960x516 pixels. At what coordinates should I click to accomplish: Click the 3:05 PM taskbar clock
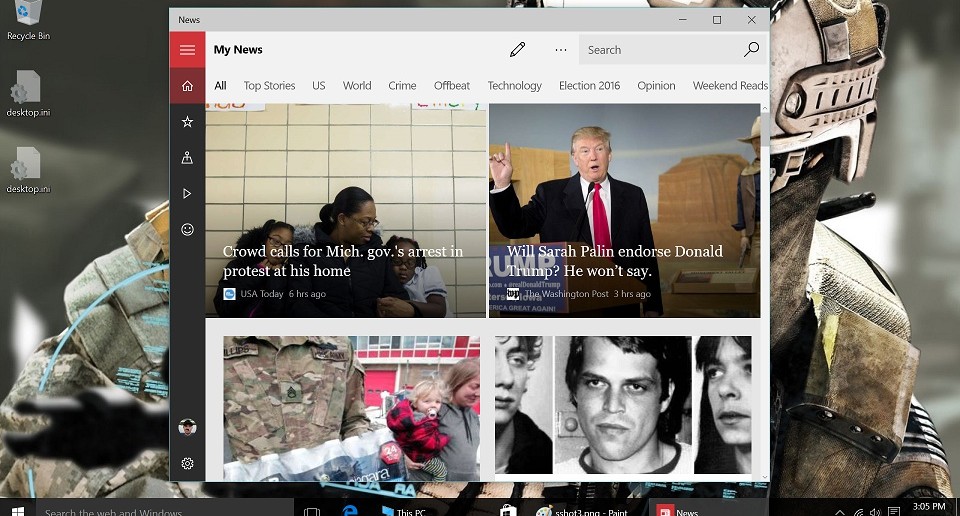coord(929,508)
